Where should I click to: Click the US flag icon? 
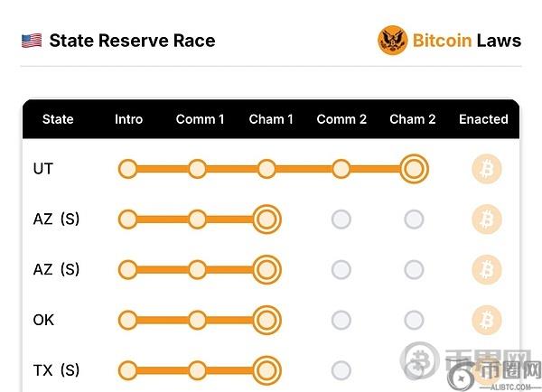click(32, 41)
